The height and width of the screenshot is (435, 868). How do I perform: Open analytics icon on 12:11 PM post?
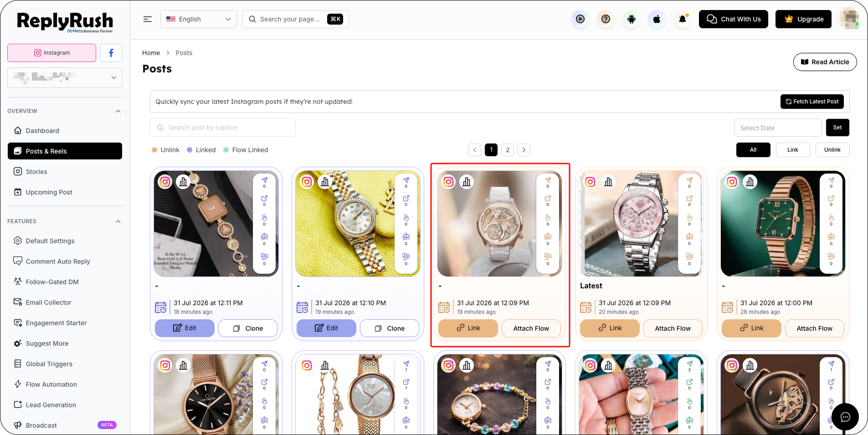(x=183, y=182)
